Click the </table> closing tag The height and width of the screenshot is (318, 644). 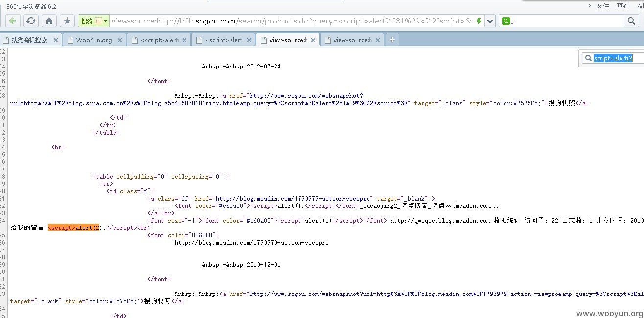click(106, 133)
